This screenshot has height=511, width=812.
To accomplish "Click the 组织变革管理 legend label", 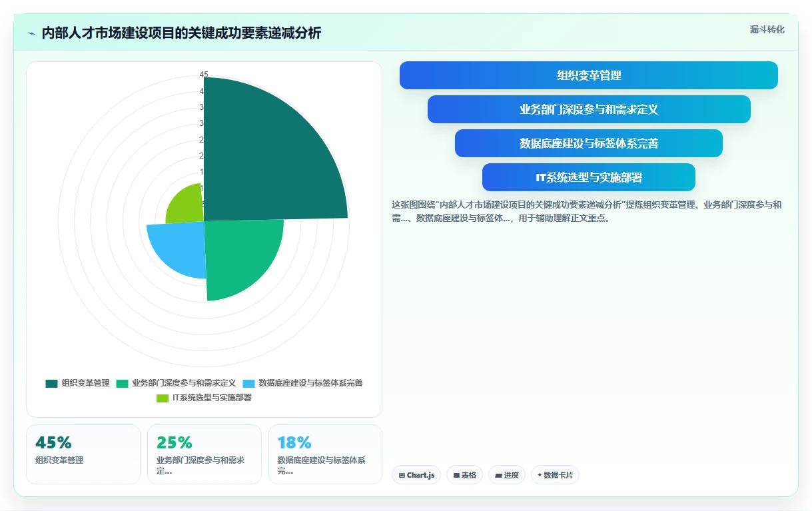I will click(x=85, y=383).
